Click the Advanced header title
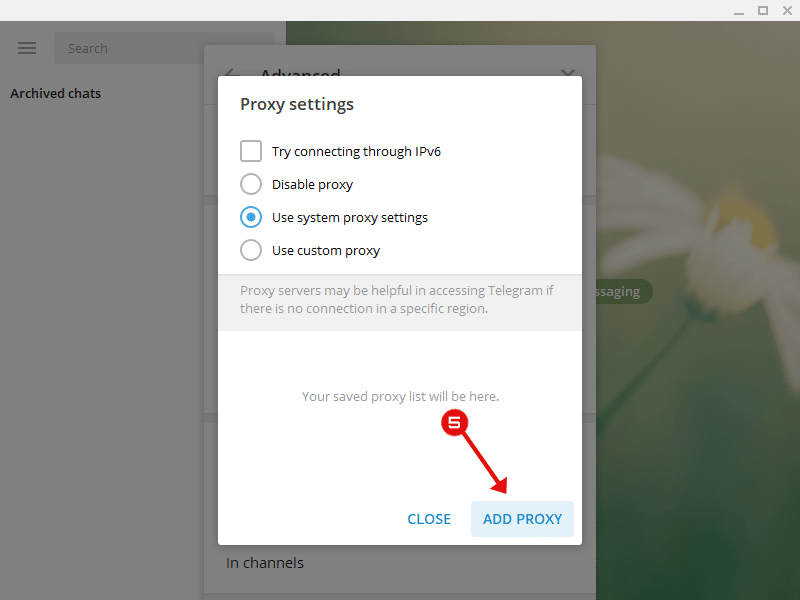The width and height of the screenshot is (800, 600). pyautogui.click(x=300, y=73)
